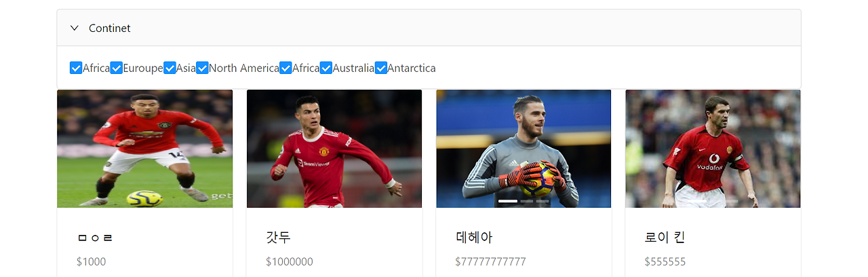Click the Continet panel header title
The image size is (868, 277).
click(x=110, y=28)
